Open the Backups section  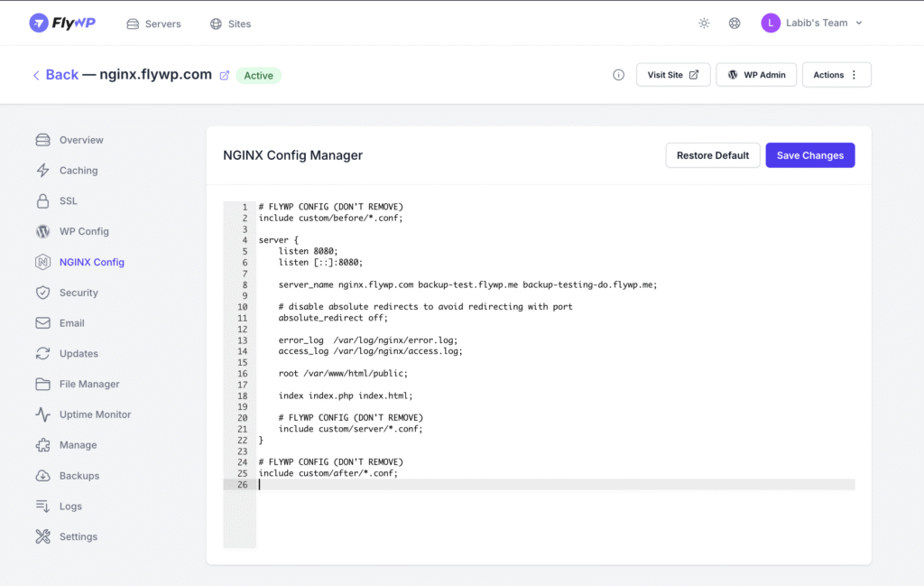click(x=79, y=476)
